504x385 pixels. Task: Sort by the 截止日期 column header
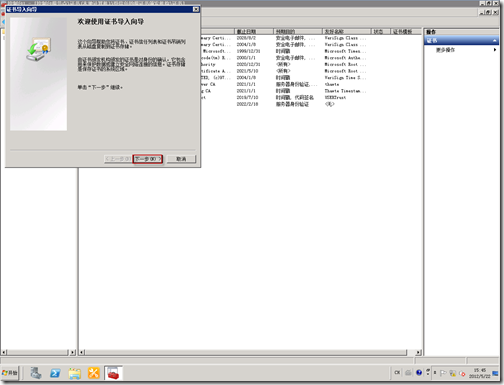point(254,31)
